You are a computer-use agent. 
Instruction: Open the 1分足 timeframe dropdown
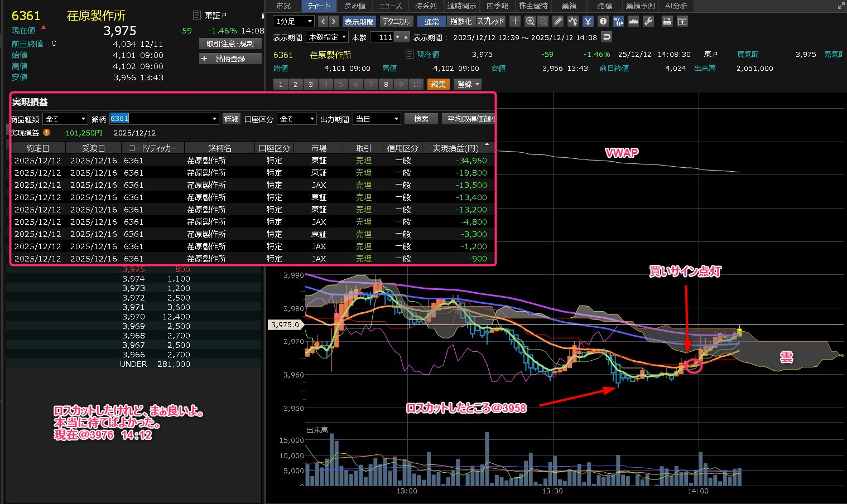pyautogui.click(x=294, y=21)
